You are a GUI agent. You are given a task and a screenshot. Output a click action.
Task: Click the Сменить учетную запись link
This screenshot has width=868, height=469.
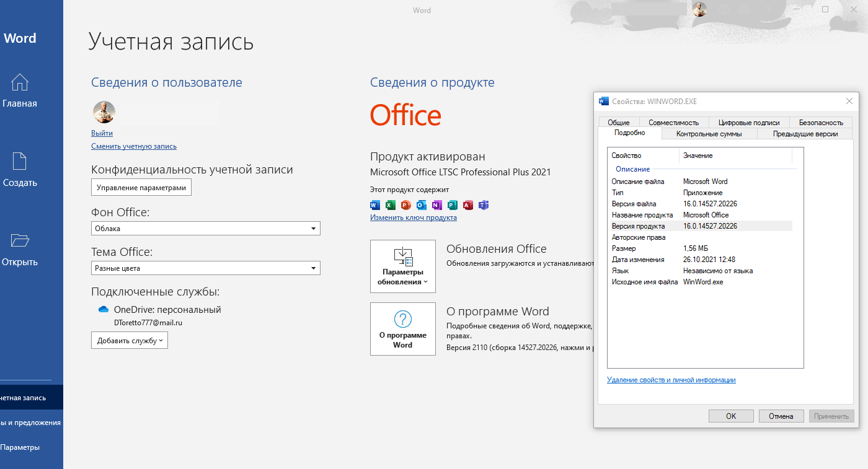click(x=134, y=146)
